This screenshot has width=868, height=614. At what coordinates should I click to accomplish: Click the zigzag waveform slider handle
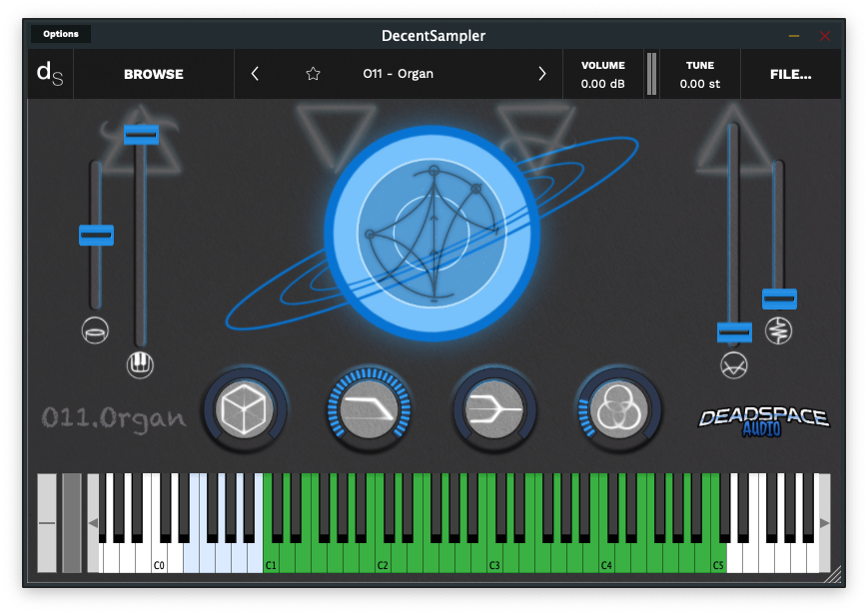[x=779, y=300]
